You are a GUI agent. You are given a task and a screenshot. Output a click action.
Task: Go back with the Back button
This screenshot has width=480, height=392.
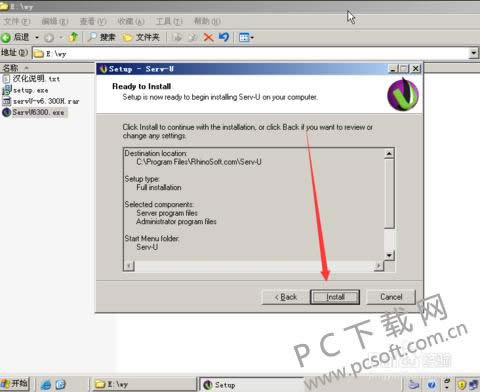[x=286, y=297]
